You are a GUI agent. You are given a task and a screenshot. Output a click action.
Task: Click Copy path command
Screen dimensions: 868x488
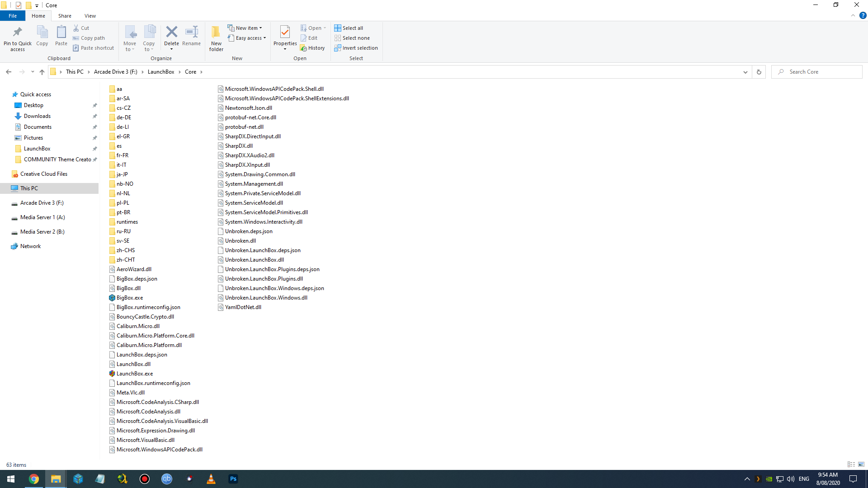tap(89, 38)
